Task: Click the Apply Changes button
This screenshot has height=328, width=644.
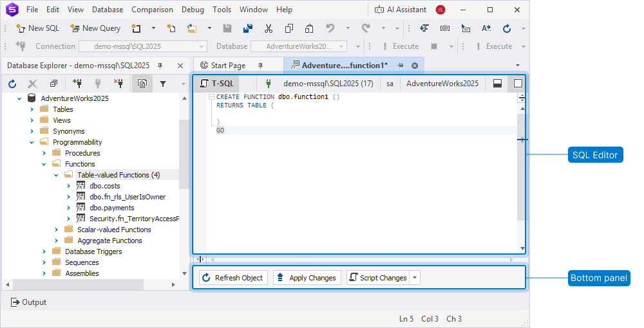Action: point(307,278)
